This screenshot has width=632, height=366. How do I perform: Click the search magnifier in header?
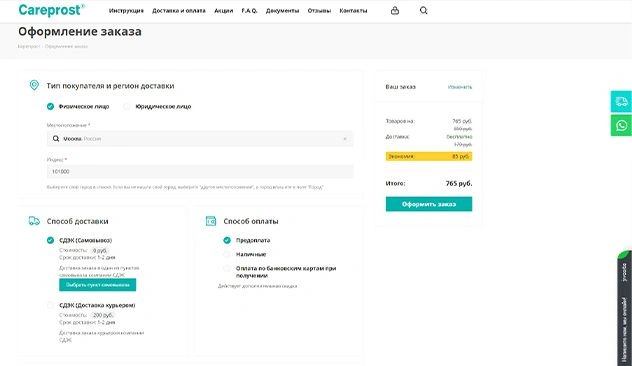pos(423,10)
